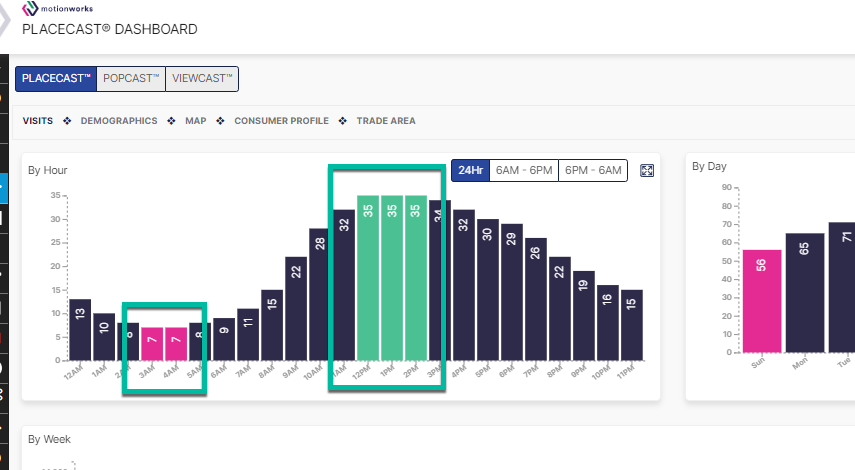Open the CONSUMER PROFILE section

pyautogui.click(x=281, y=120)
